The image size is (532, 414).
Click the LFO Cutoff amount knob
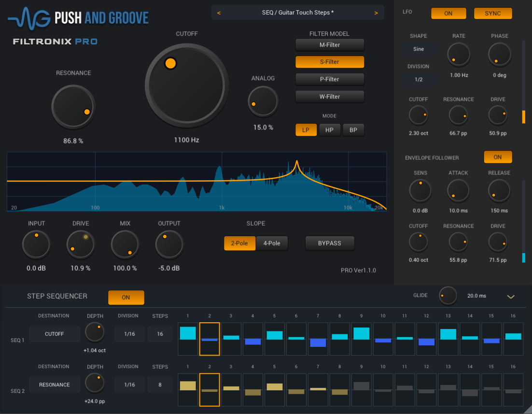click(x=419, y=115)
